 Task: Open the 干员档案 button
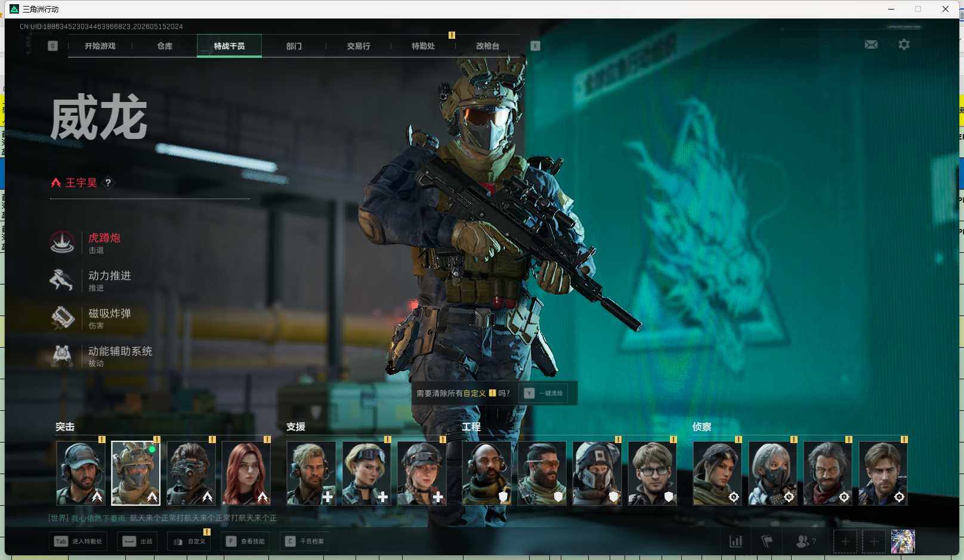pos(304,542)
